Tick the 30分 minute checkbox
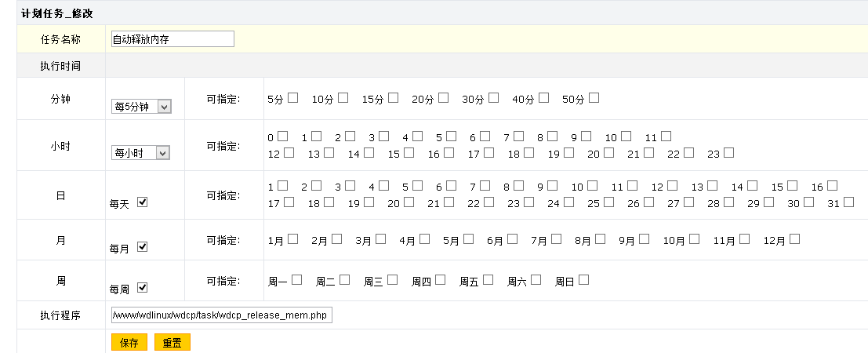Viewport: 868px width, 353px height. coord(493,98)
